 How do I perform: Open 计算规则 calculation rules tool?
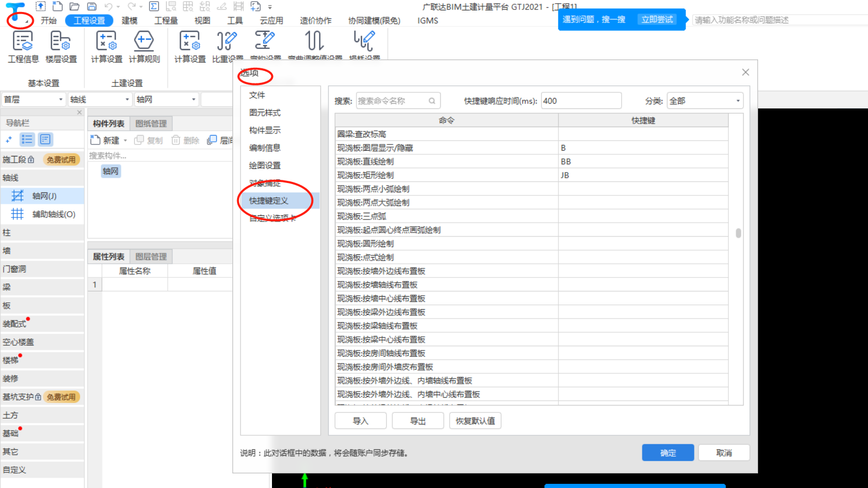144,47
